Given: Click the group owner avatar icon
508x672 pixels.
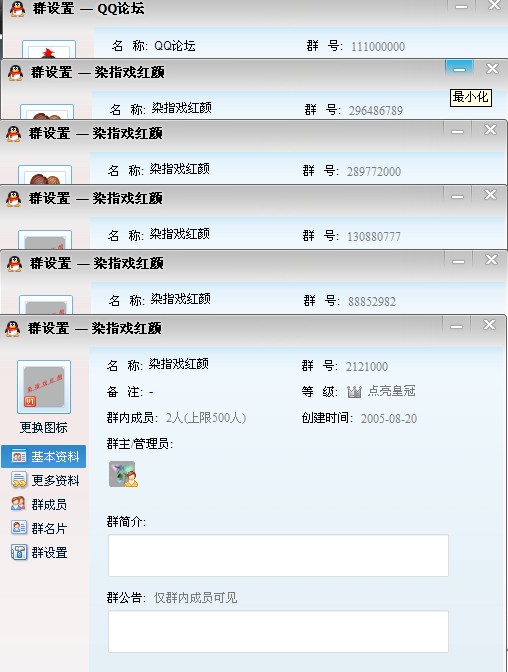Looking at the screenshot, I should pos(123,474).
